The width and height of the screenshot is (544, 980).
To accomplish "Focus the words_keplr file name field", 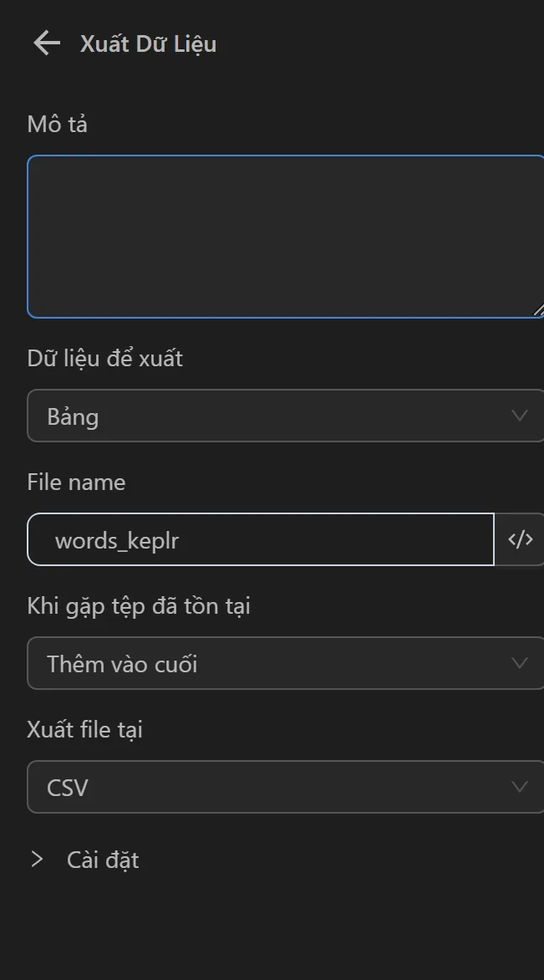I will coord(261,540).
